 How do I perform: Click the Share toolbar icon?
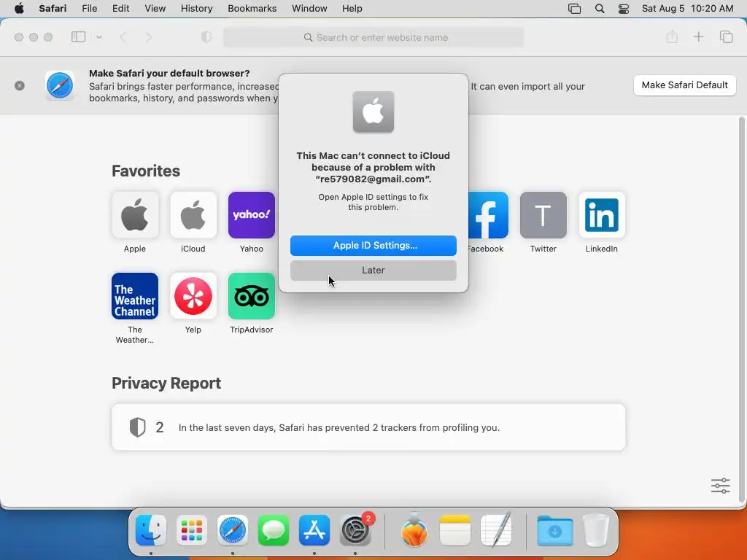coord(672,36)
